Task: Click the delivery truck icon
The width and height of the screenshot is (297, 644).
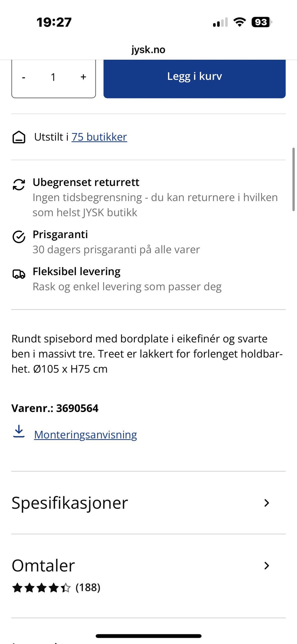Action: click(19, 274)
